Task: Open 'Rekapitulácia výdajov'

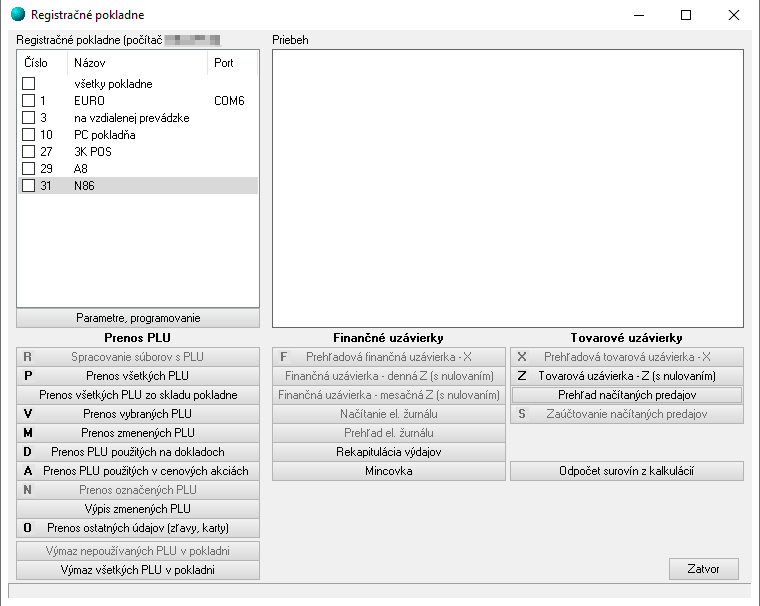Action: click(389, 452)
